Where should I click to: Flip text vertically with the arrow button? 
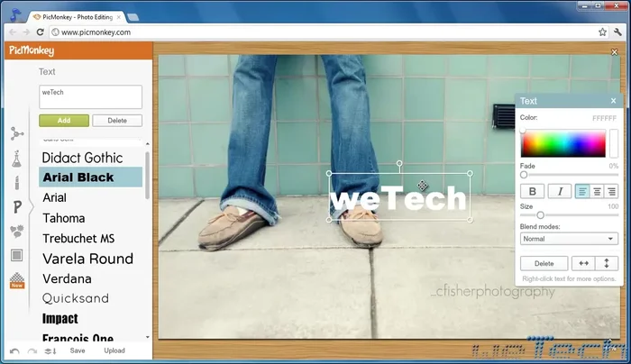point(607,263)
